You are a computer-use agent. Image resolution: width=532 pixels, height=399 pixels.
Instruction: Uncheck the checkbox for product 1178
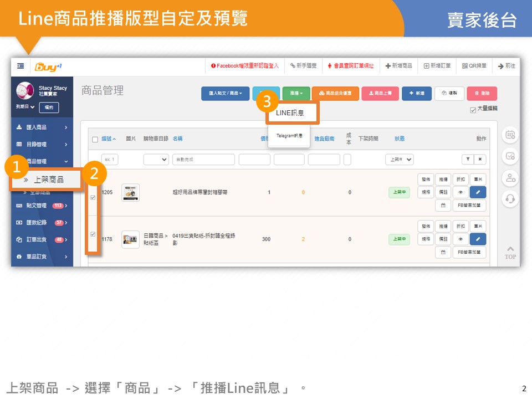click(x=93, y=234)
